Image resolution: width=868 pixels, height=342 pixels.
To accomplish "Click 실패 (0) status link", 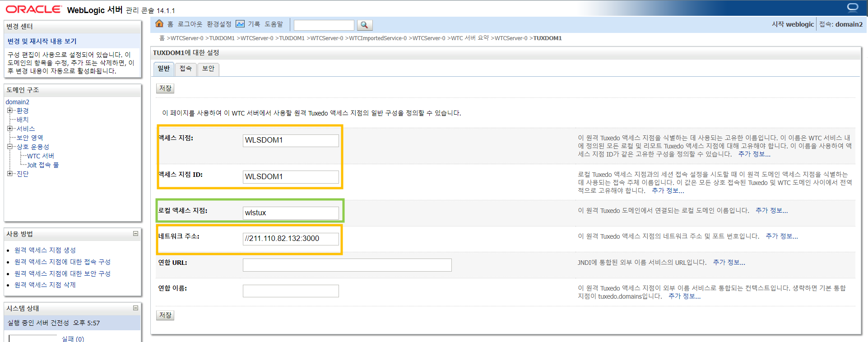I will pos(73,339).
